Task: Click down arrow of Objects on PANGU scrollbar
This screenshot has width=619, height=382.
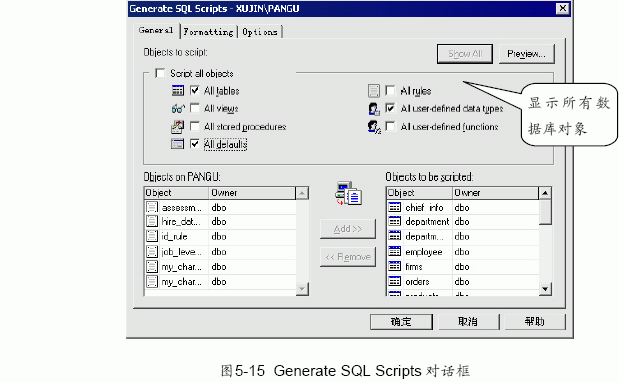Action: (302, 289)
